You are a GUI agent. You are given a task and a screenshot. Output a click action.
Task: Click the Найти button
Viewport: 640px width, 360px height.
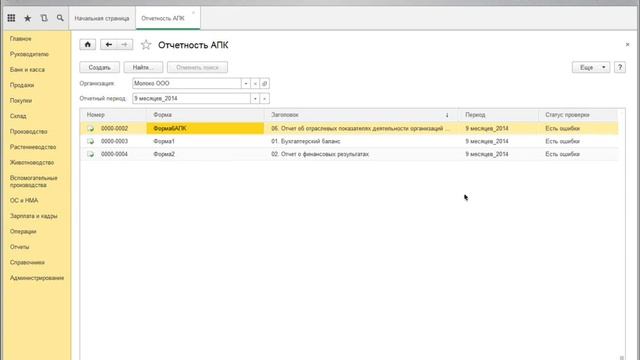point(143,67)
